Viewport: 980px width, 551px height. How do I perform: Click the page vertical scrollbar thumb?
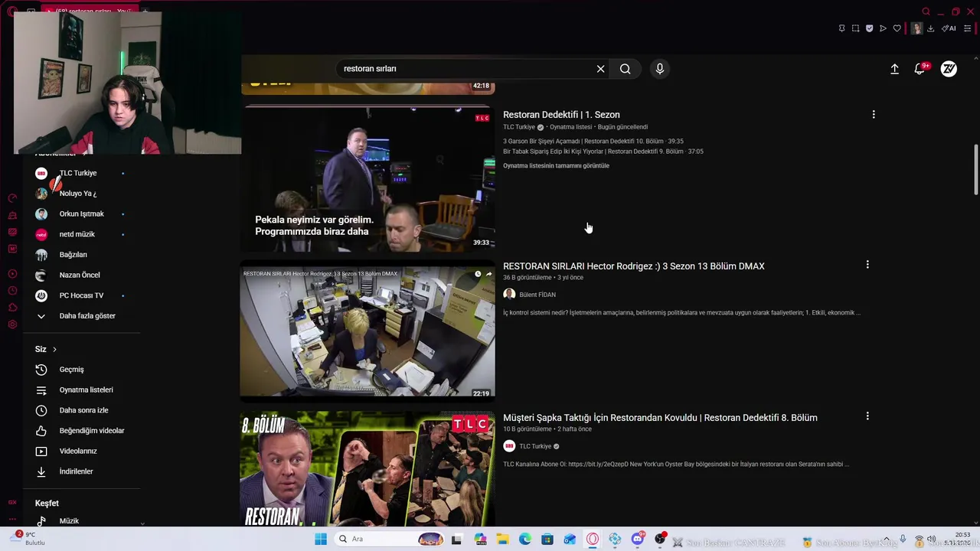[x=975, y=169]
